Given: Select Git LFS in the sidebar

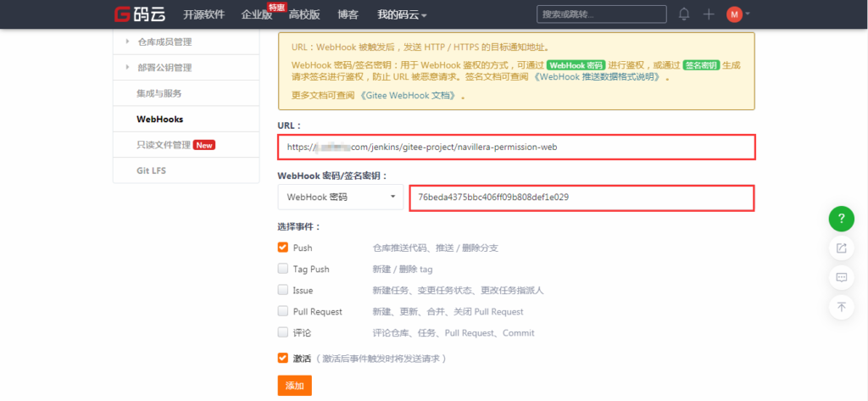Looking at the screenshot, I should coord(152,170).
